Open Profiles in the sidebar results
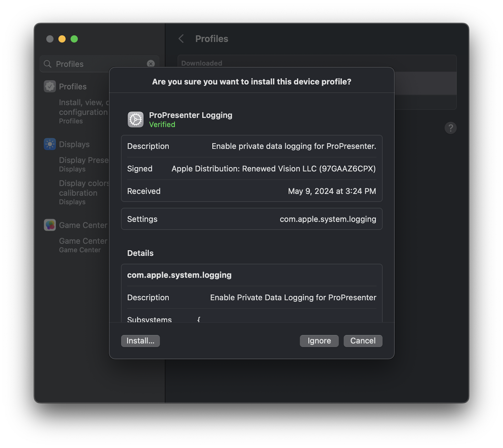 (x=73, y=87)
